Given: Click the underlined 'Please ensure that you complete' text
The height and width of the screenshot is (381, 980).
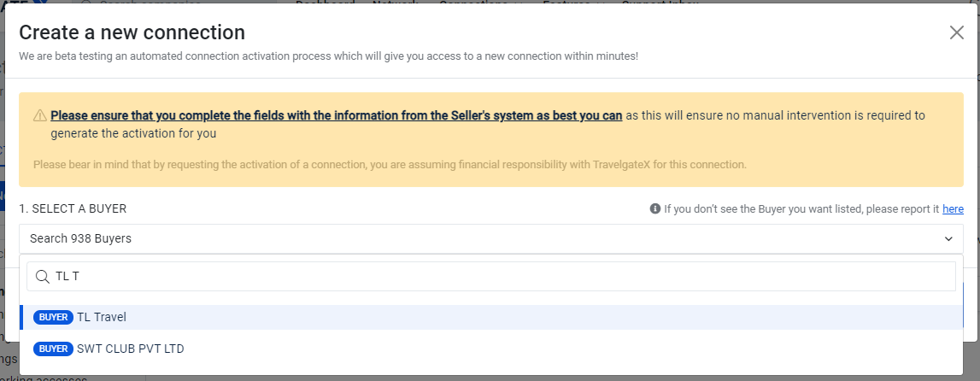Looking at the screenshot, I should (337, 115).
